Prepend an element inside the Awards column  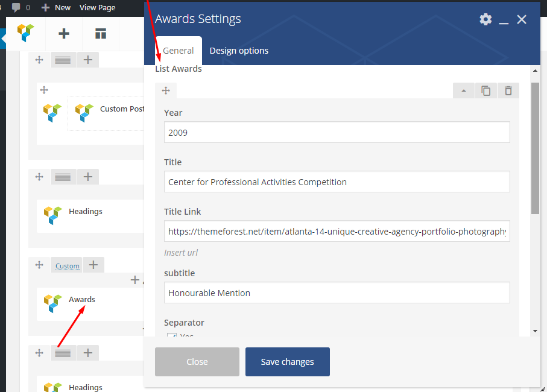(134, 280)
